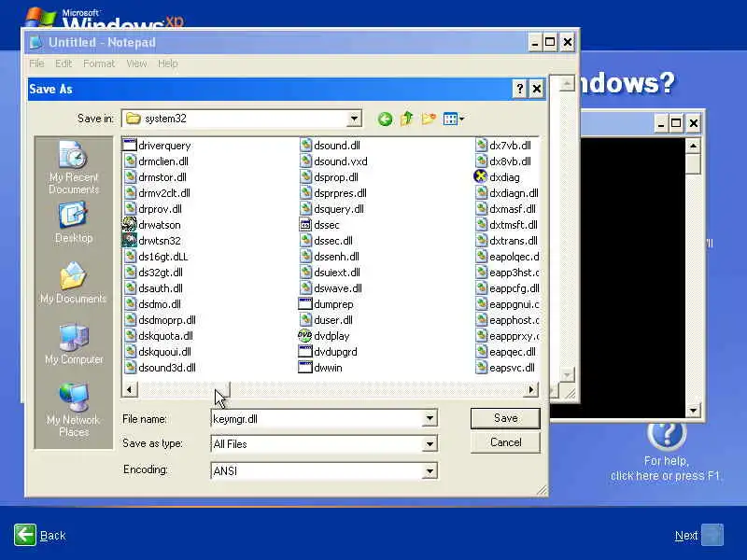Image resolution: width=747 pixels, height=560 pixels.
Task: Click the Save button
Action: pyautogui.click(x=505, y=418)
